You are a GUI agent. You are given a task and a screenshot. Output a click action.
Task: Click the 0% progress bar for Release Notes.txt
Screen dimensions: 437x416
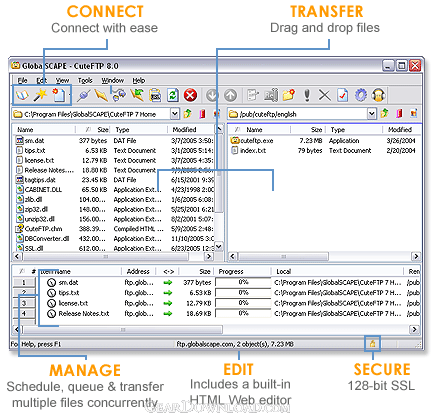pos(243,313)
